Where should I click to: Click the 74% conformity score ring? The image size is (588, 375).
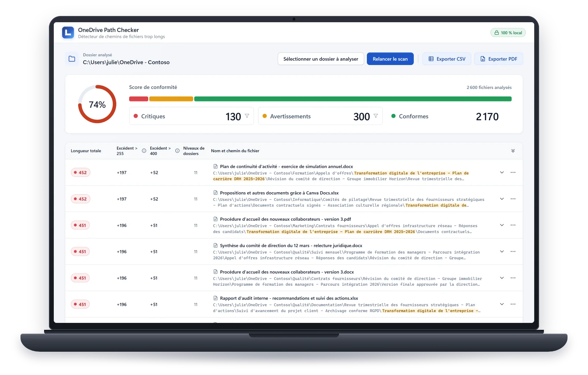pos(97,104)
